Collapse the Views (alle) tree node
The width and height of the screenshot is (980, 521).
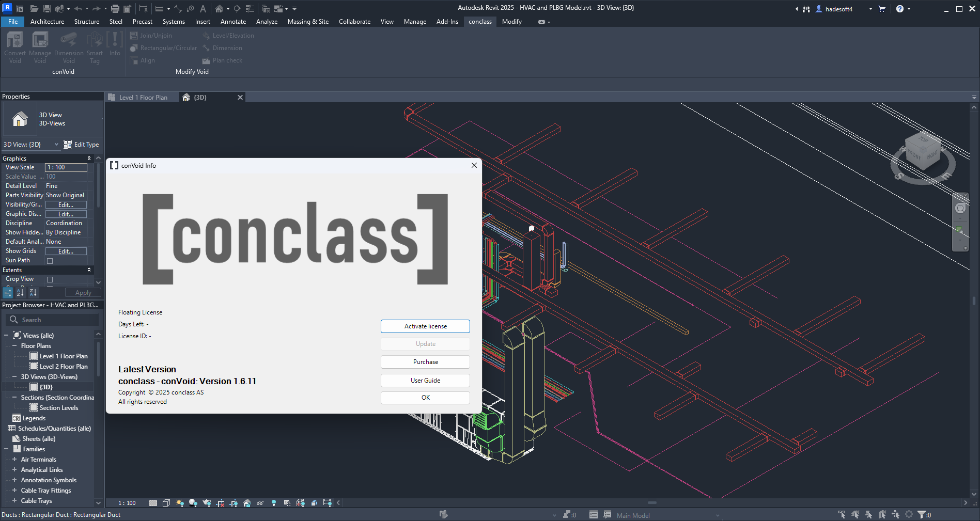pyautogui.click(x=6, y=336)
